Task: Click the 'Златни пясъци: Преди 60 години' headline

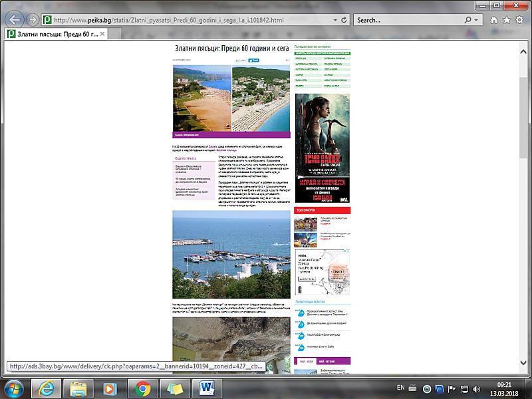Action: coord(231,49)
